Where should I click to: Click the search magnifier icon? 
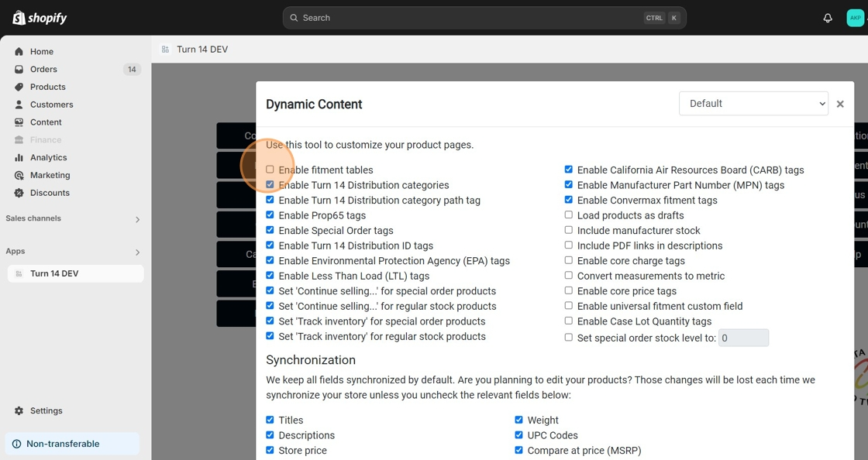pos(294,18)
